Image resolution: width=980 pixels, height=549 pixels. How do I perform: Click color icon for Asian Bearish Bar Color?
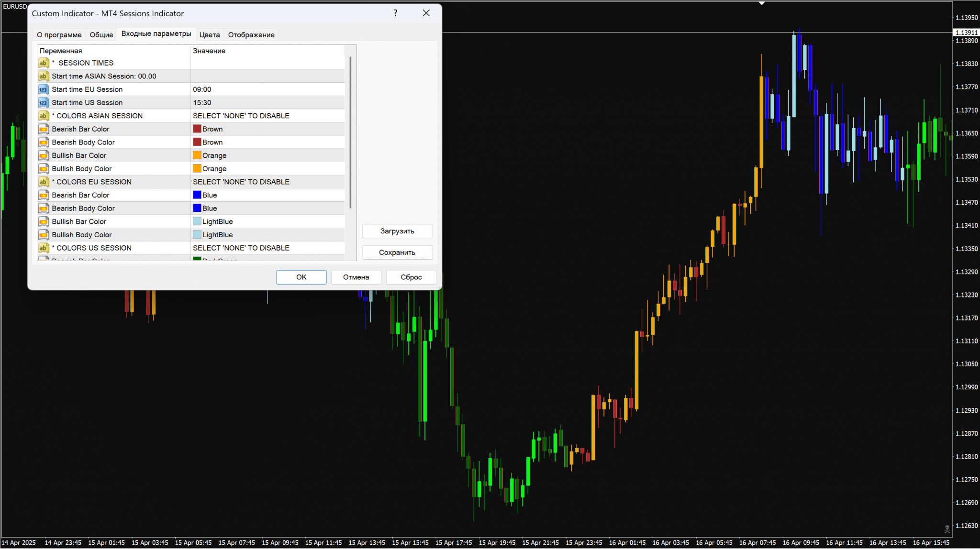43,129
